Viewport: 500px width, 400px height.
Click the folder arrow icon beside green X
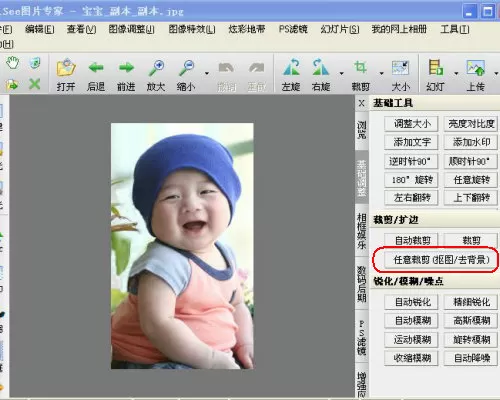(x=12, y=85)
